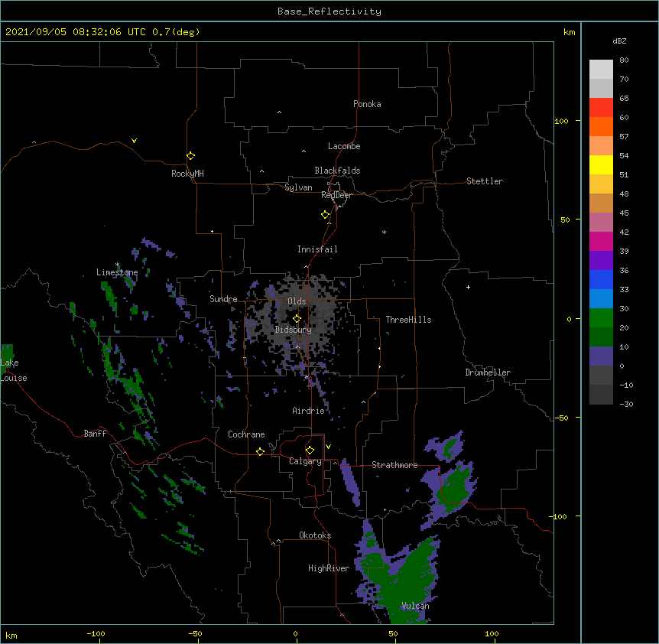Click the narrow purple echo west of Strathmore
This screenshot has height=644, width=659.
(x=349, y=483)
